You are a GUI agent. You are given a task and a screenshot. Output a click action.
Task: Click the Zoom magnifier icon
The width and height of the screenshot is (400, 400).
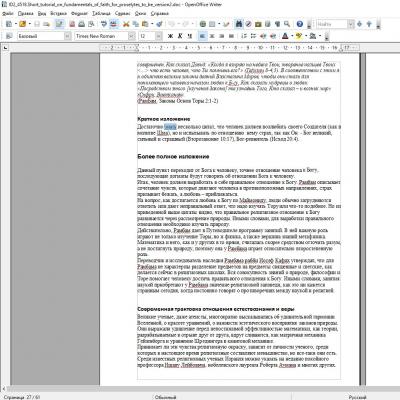tap(287, 24)
